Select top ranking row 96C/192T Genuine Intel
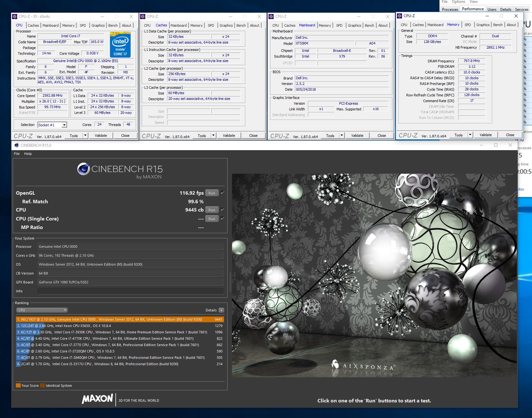Image resolution: width=532 pixels, height=418 pixels. 120,319
